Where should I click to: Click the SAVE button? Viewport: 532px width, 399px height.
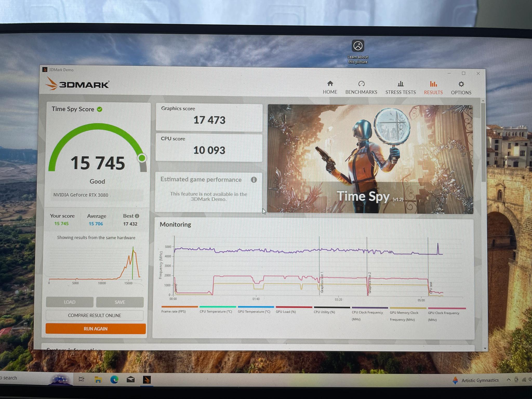(x=120, y=302)
